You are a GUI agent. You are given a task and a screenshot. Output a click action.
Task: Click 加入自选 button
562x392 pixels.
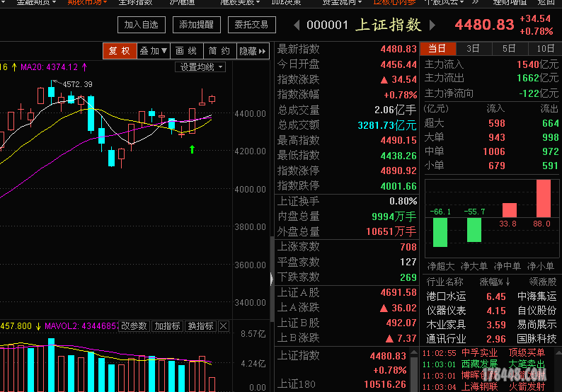[142, 25]
